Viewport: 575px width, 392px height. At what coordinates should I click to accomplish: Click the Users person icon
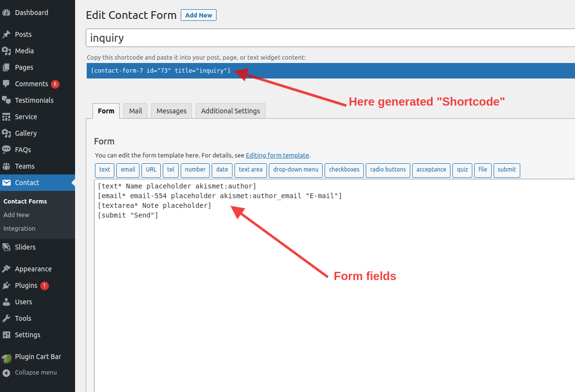[x=6, y=302]
